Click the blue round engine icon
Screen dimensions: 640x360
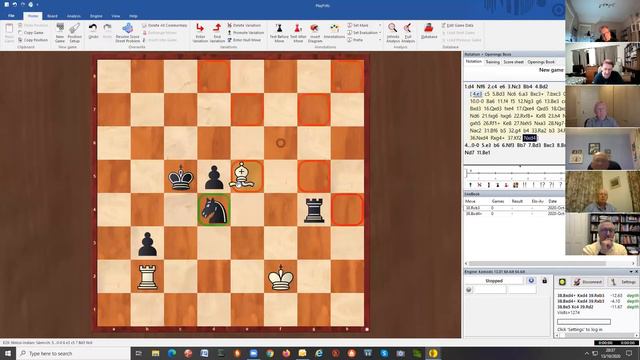[x=531, y=281]
